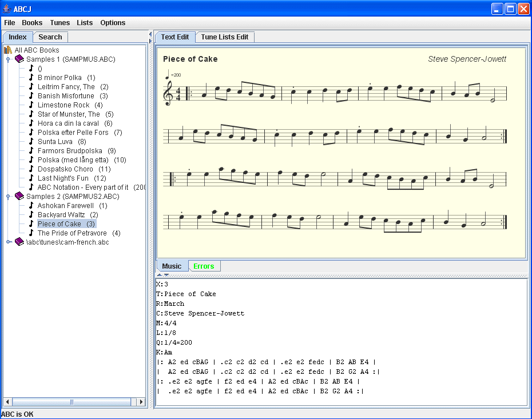Expand the cam-french.abc book node
Screen dimensions: 532x419
[x=9, y=242]
